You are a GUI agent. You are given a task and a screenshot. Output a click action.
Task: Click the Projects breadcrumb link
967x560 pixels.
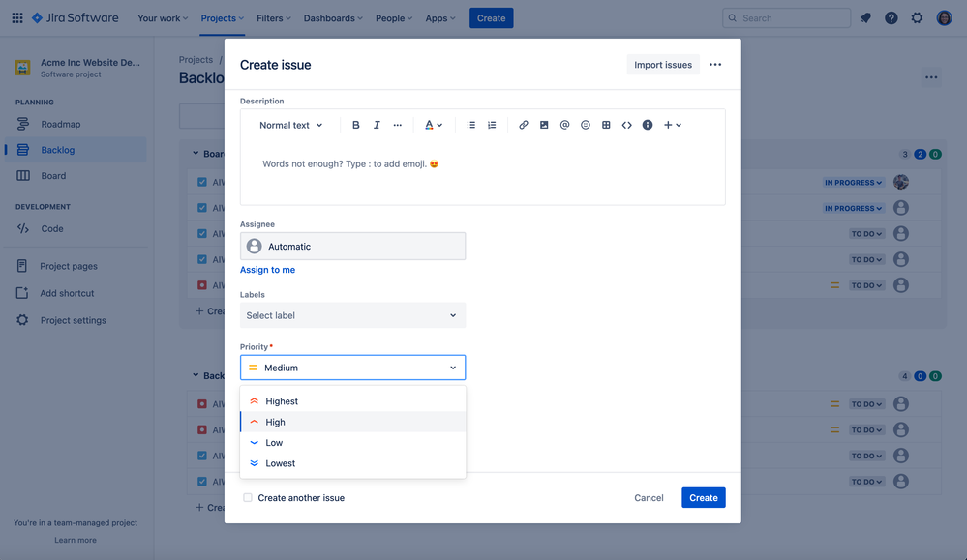tap(196, 60)
